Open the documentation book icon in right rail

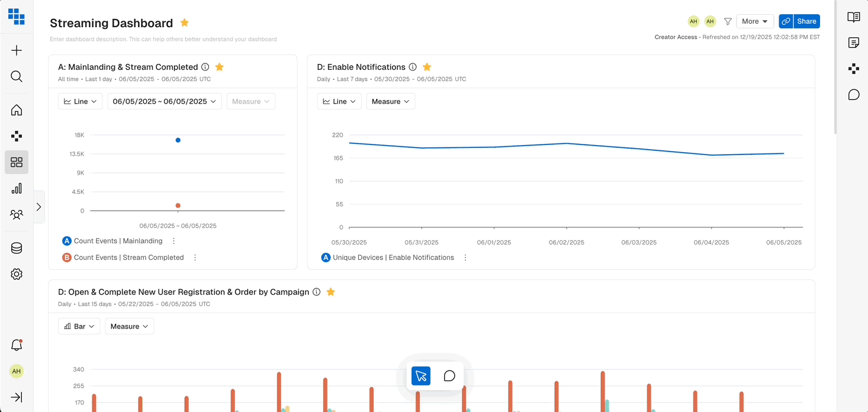tap(854, 17)
